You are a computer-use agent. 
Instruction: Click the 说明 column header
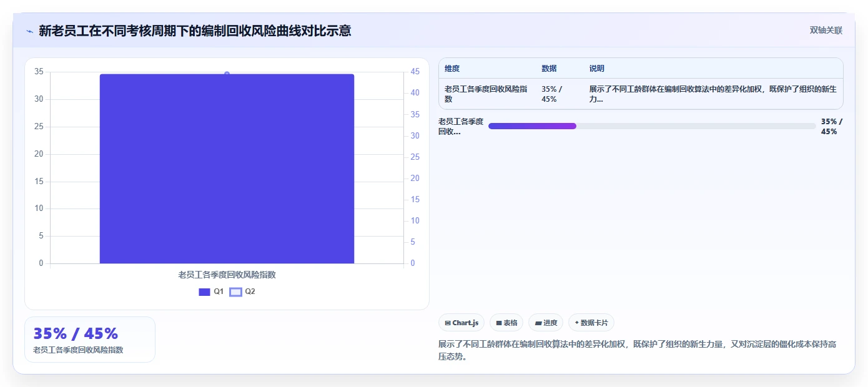click(x=597, y=69)
